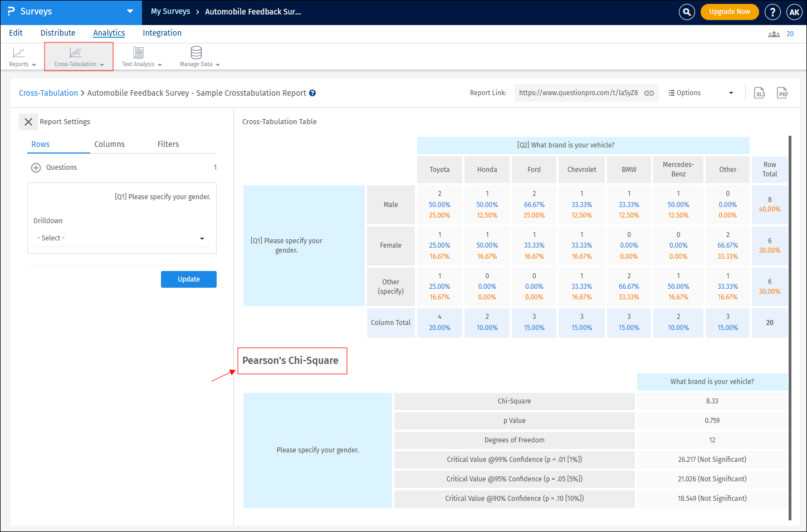807x532 pixels.
Task: Click the Update button
Action: tap(188, 279)
